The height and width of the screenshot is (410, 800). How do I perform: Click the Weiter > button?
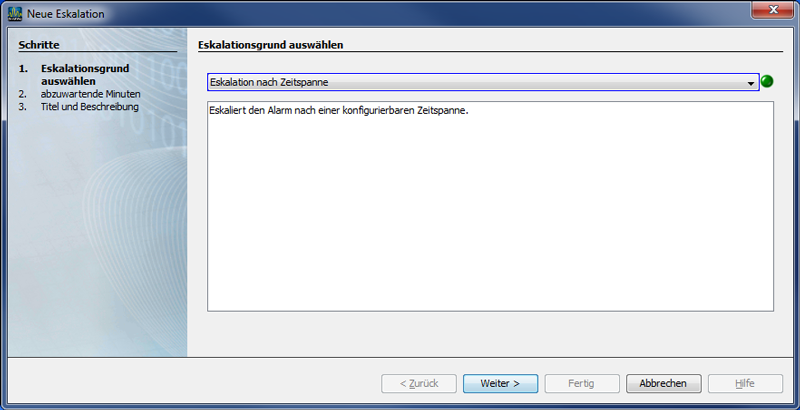[x=500, y=383]
